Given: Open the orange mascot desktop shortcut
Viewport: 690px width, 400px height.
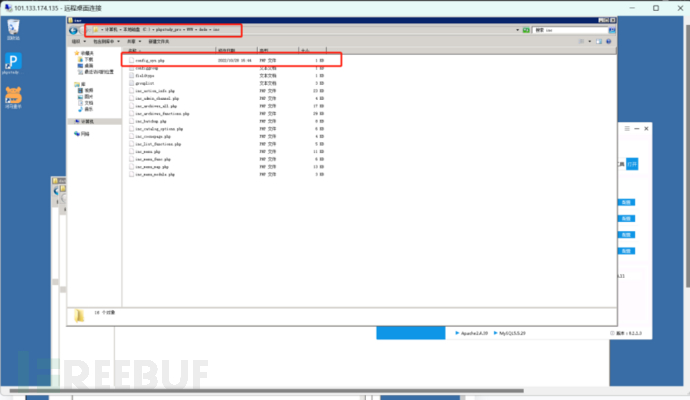Looking at the screenshot, I should [x=12, y=97].
